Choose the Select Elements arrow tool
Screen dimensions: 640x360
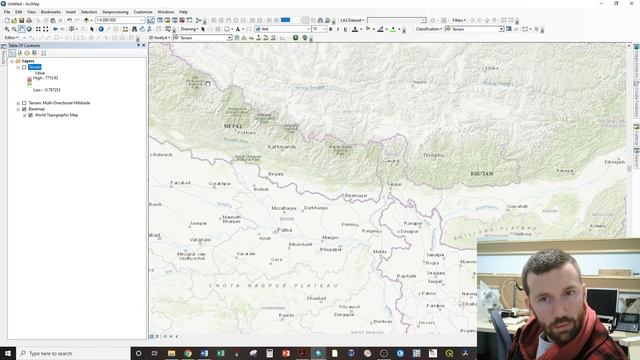pyautogui.click(x=92, y=29)
